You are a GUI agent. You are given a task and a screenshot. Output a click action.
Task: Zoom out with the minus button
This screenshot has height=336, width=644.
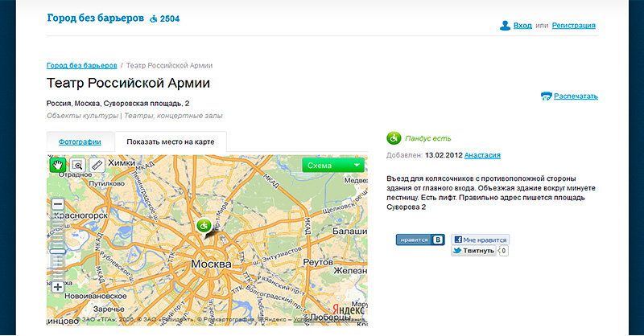[58, 205]
